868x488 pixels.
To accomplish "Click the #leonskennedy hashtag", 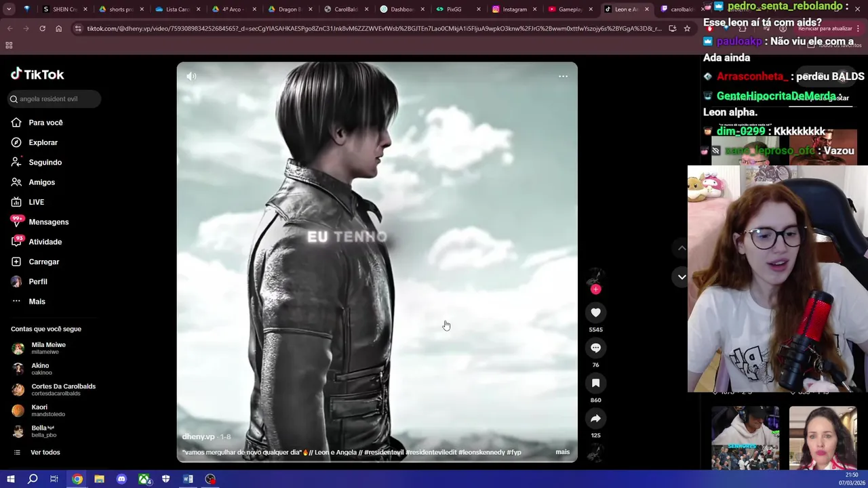I will (481, 452).
